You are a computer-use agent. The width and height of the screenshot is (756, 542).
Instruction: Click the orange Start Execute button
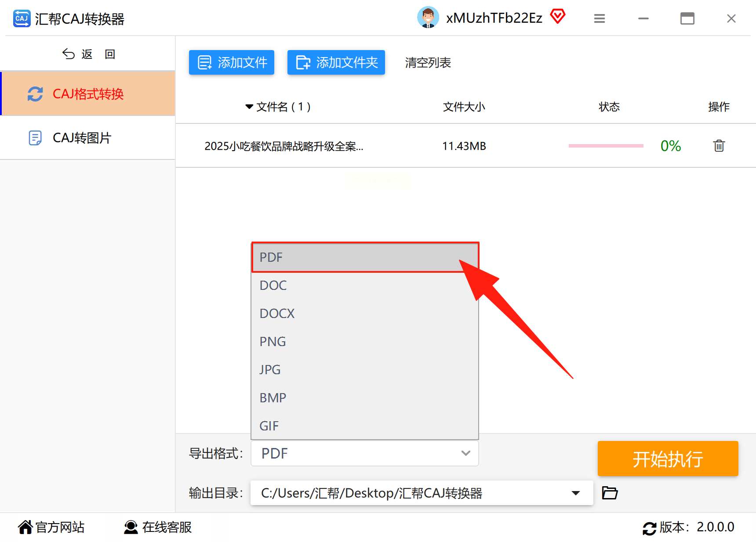pos(668,459)
